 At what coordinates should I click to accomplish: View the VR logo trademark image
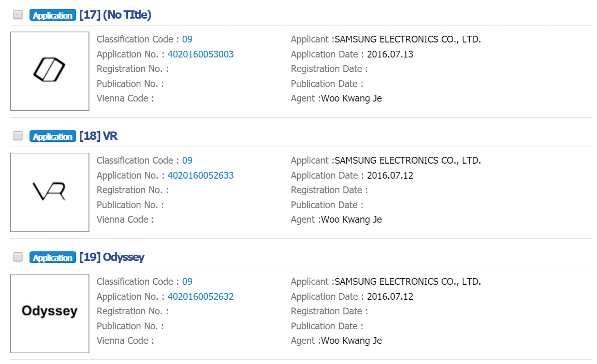click(50, 192)
